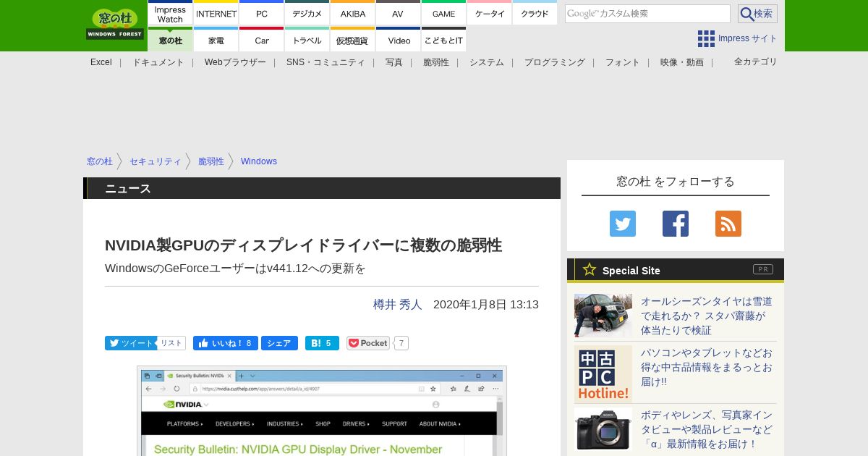Open the こどもとIT site tab
Screen dimensions: 868x456
[443, 40]
